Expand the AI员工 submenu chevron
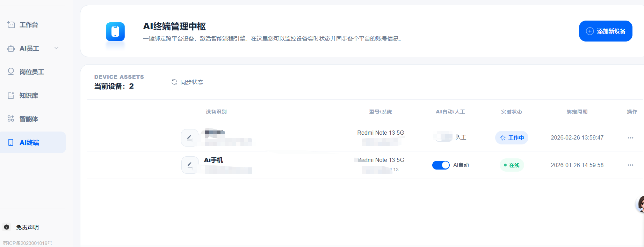 pos(56,48)
